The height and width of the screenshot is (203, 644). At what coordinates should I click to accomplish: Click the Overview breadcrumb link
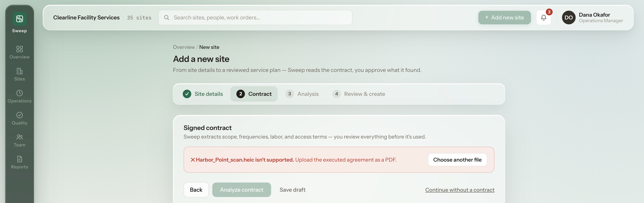click(x=184, y=47)
